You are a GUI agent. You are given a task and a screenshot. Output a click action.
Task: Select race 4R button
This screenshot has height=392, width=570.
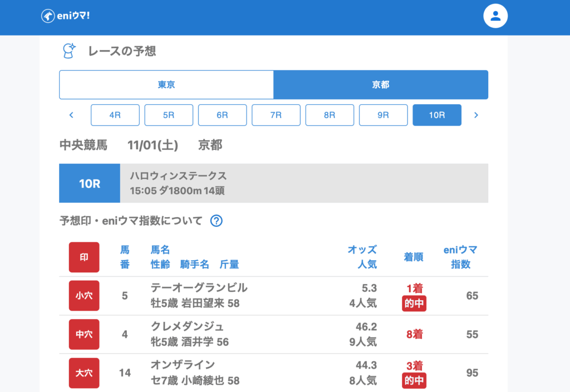(x=115, y=115)
